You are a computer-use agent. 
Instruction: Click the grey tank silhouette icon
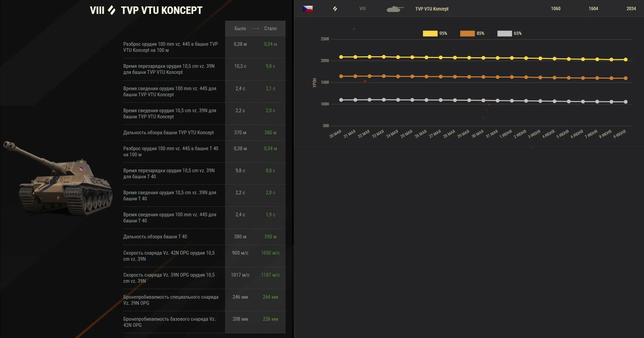pos(395,9)
